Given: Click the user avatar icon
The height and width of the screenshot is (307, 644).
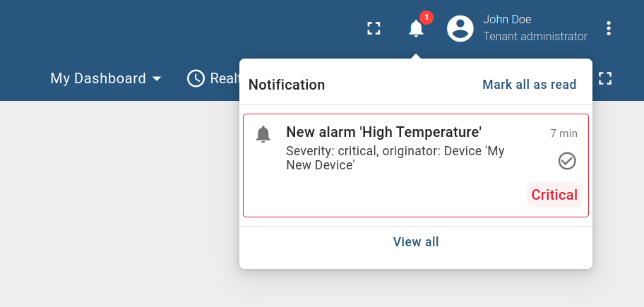Looking at the screenshot, I should 460,28.
